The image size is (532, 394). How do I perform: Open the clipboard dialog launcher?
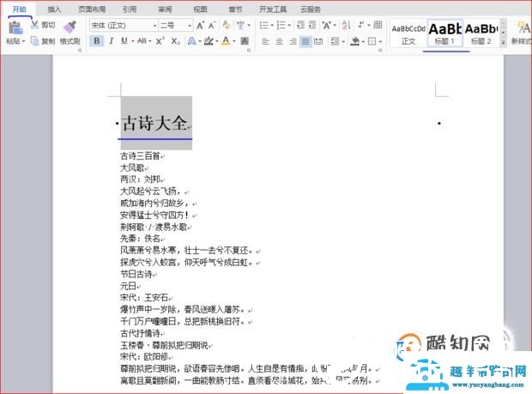(x=80, y=51)
